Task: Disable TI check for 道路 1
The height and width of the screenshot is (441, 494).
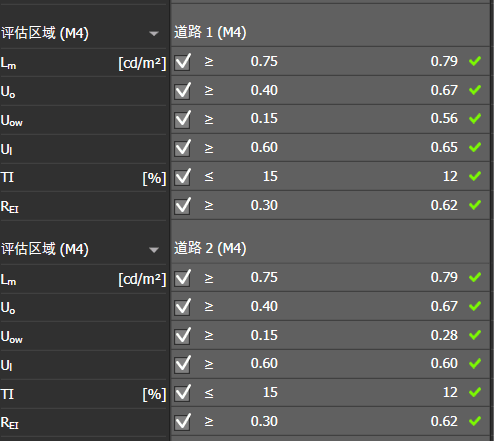Action: tap(182, 177)
